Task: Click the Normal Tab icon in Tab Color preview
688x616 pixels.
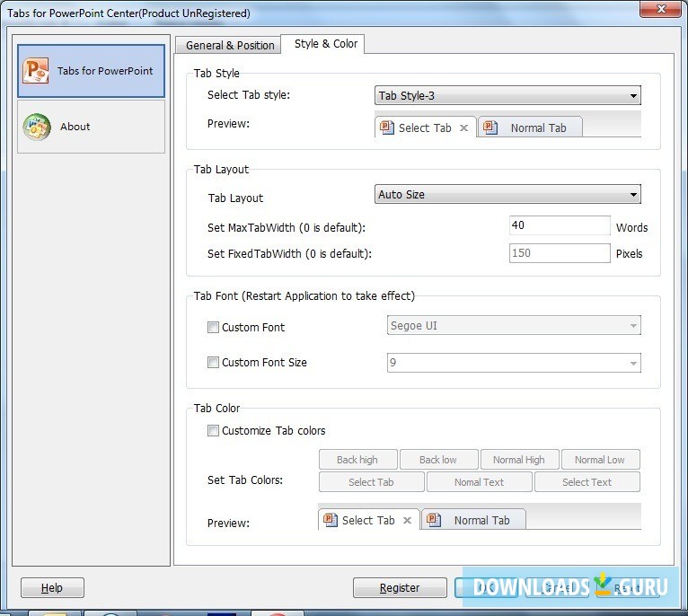Action: [x=434, y=520]
